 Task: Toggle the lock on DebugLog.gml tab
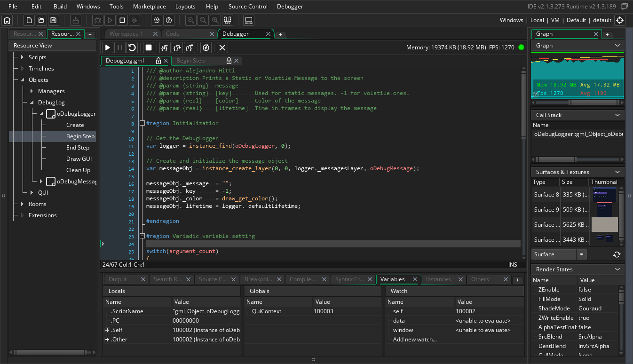[158, 61]
